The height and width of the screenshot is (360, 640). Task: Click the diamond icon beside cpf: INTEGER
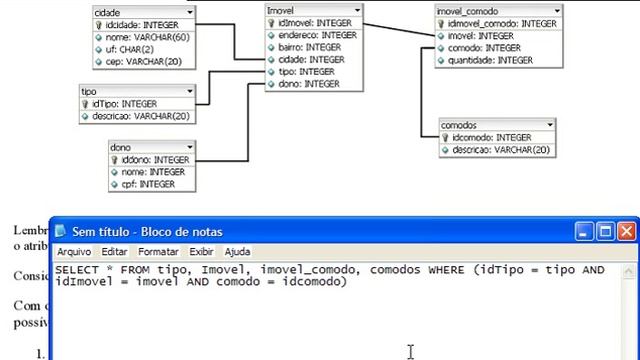(x=114, y=184)
